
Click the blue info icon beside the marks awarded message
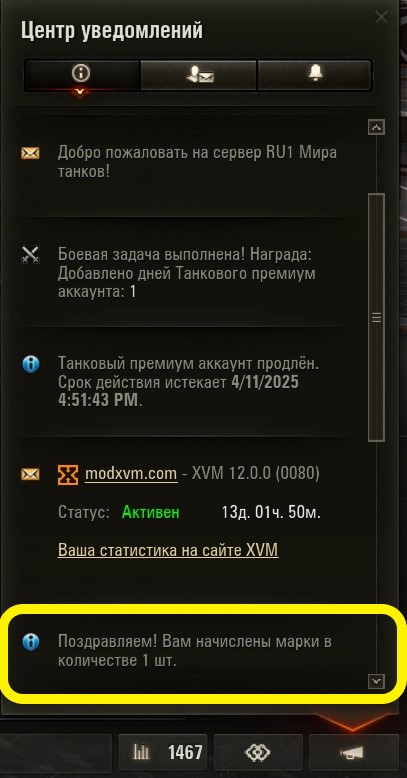pos(30,642)
